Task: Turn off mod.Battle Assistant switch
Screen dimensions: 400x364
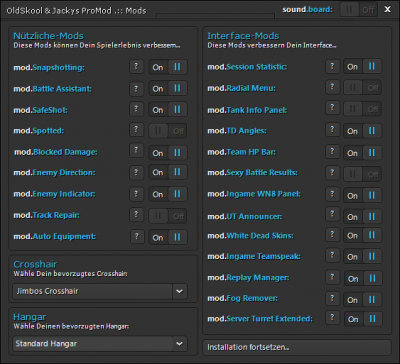Action: [168, 88]
